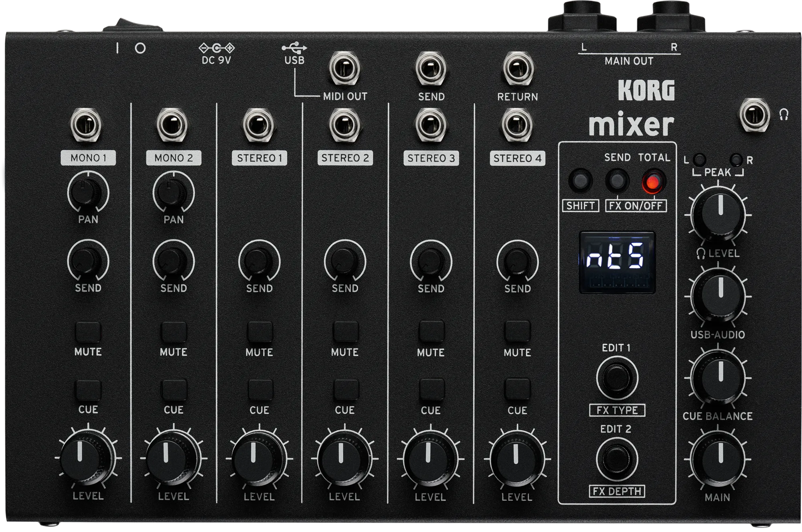802x532 pixels.
Task: Click the STEREO 1 LEVEL knob
Action: 259,458
